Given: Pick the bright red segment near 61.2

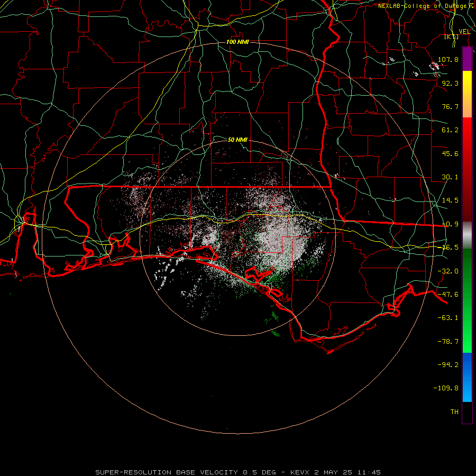Looking at the screenshot, I should pos(467,131).
